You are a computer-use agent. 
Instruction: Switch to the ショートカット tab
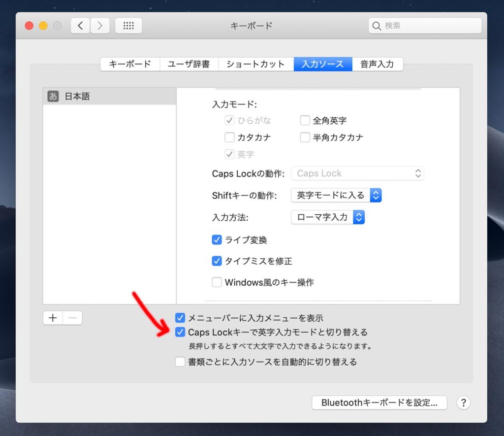[x=256, y=64]
